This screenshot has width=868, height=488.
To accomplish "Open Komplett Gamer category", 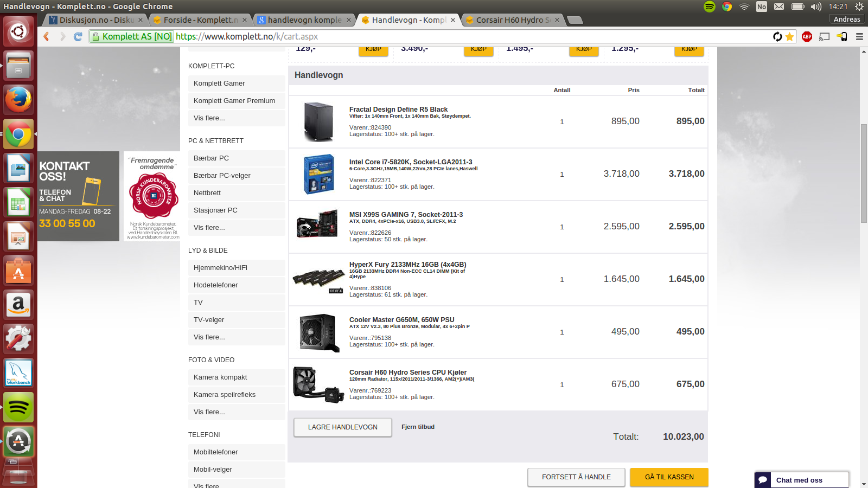I will click(237, 84).
